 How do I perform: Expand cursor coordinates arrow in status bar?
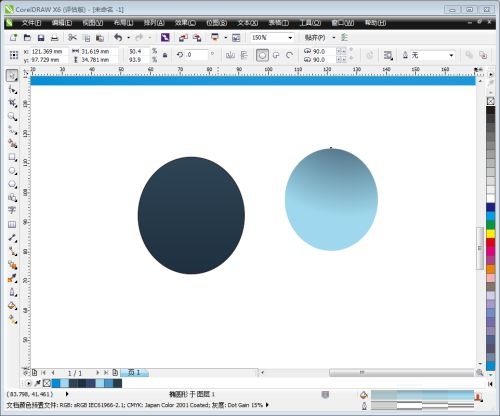click(x=67, y=394)
